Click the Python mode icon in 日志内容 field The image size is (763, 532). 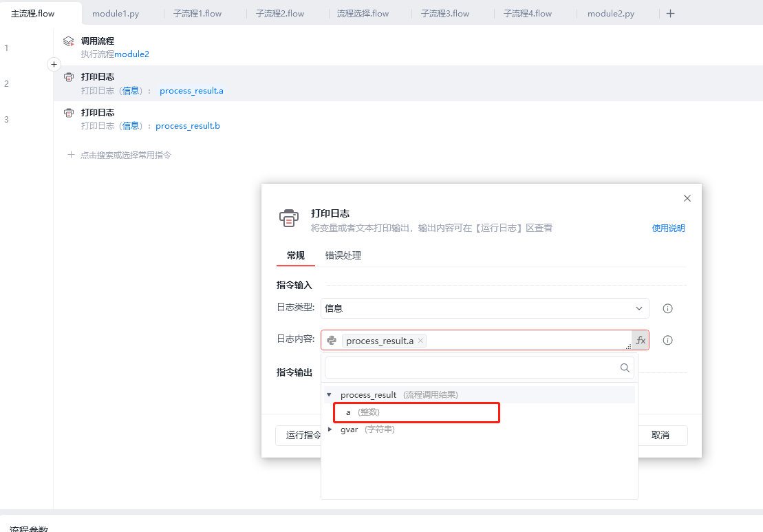(x=332, y=340)
